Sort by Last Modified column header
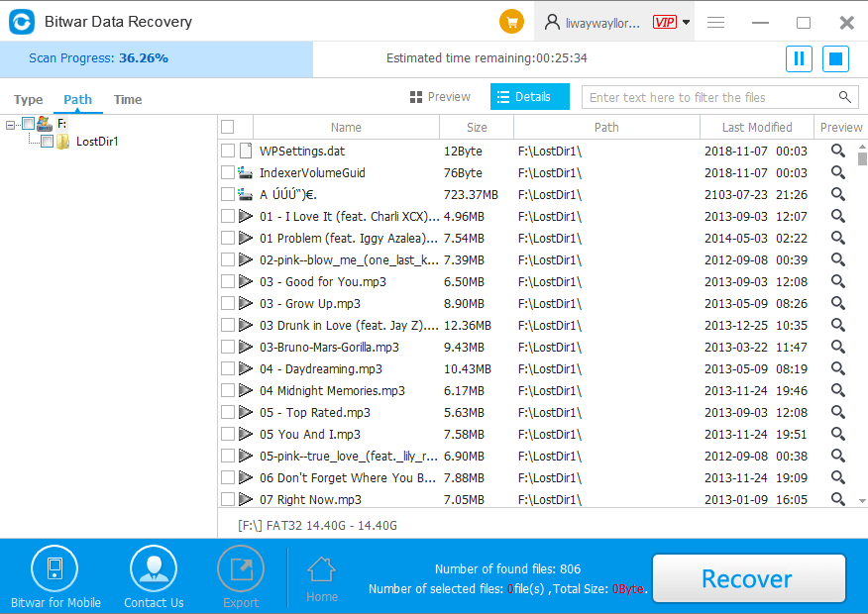Viewport: 868px width, 614px height. tap(757, 127)
